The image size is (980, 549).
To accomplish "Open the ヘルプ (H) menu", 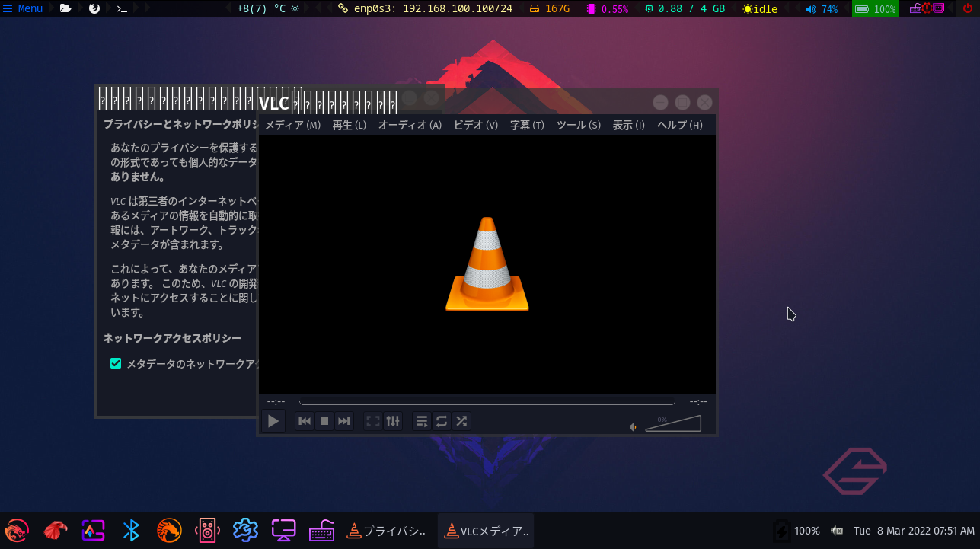I will click(680, 125).
